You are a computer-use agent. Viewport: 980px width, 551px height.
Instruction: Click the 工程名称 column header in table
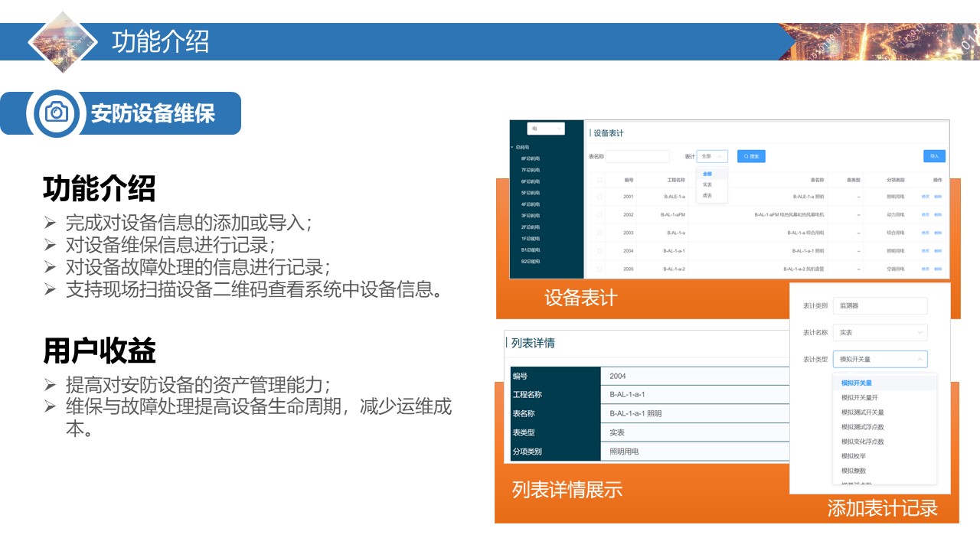coord(675,180)
